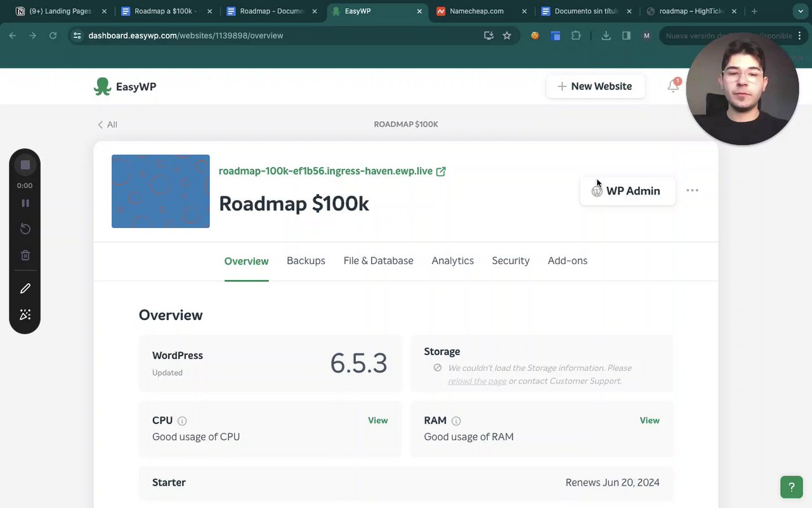Go back in browser history
This screenshot has height=508, width=812.
coord(13,36)
